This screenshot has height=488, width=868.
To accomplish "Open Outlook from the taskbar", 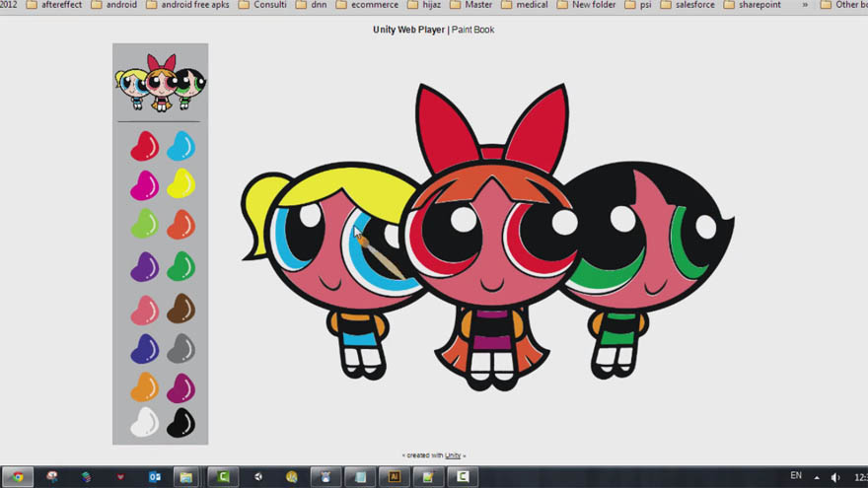I will tap(155, 477).
